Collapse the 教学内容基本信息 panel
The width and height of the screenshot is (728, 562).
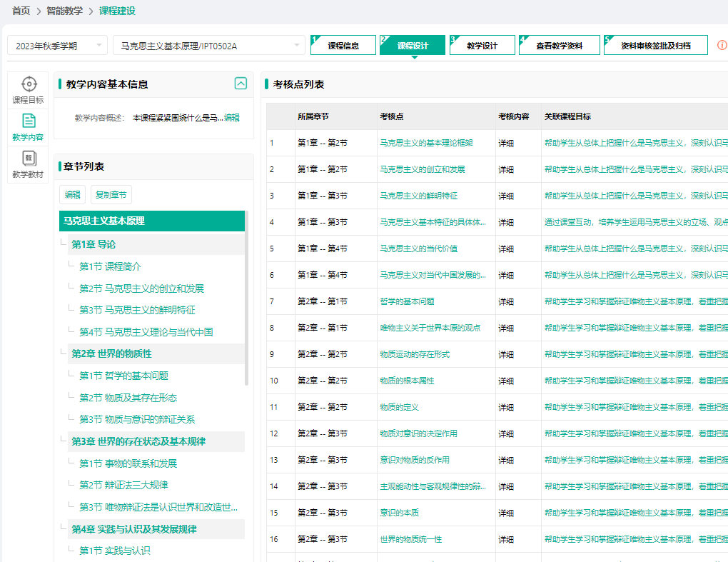(x=241, y=84)
